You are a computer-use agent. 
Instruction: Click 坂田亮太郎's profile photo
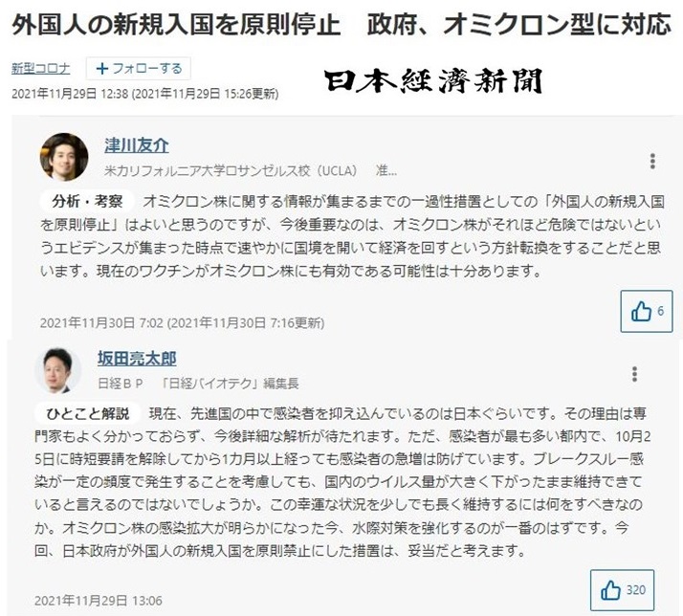pos(57,369)
